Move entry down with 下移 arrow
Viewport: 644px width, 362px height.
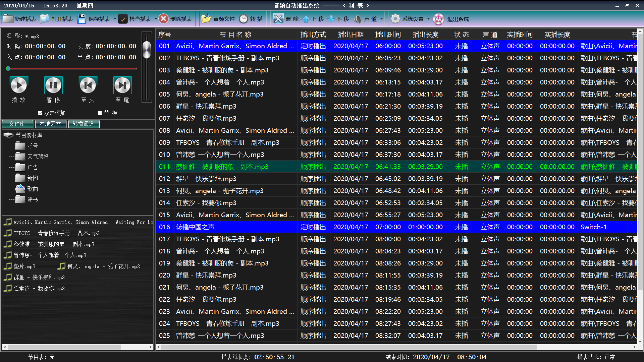tap(338, 19)
